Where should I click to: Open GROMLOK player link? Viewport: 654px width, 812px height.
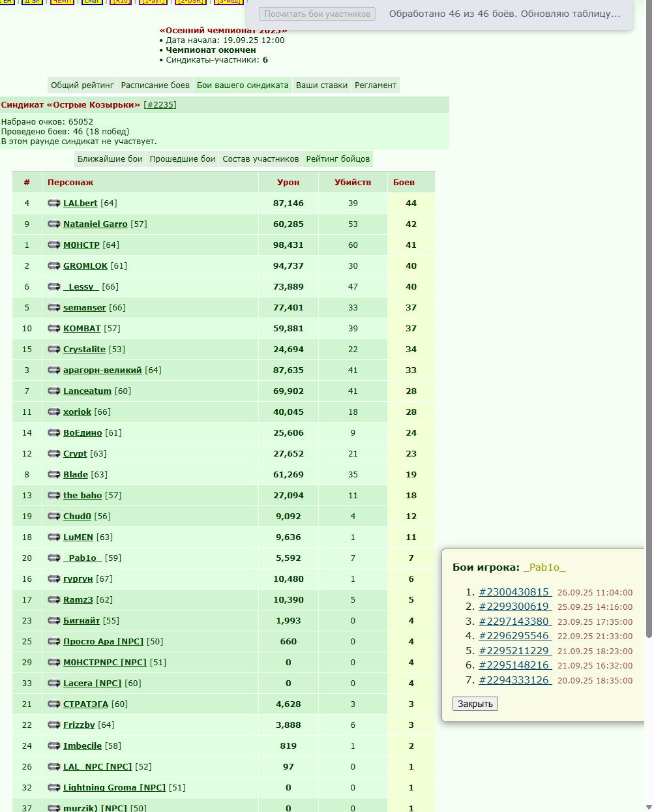tap(85, 266)
